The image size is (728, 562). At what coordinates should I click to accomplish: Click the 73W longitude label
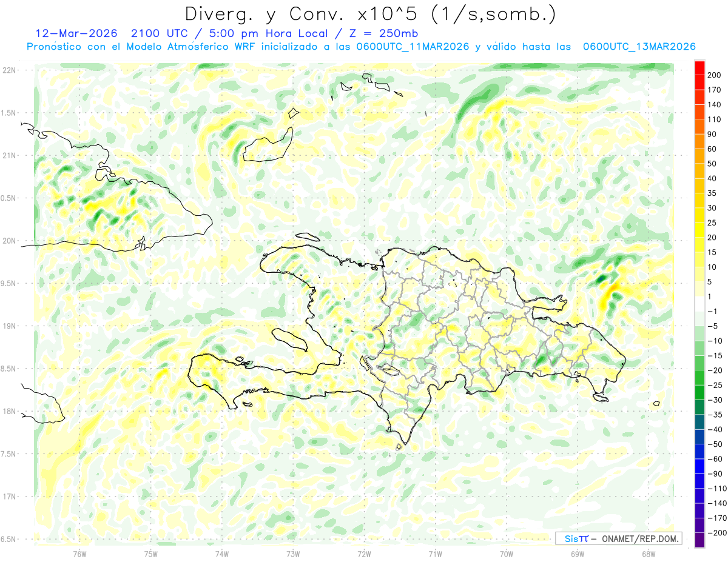(293, 553)
